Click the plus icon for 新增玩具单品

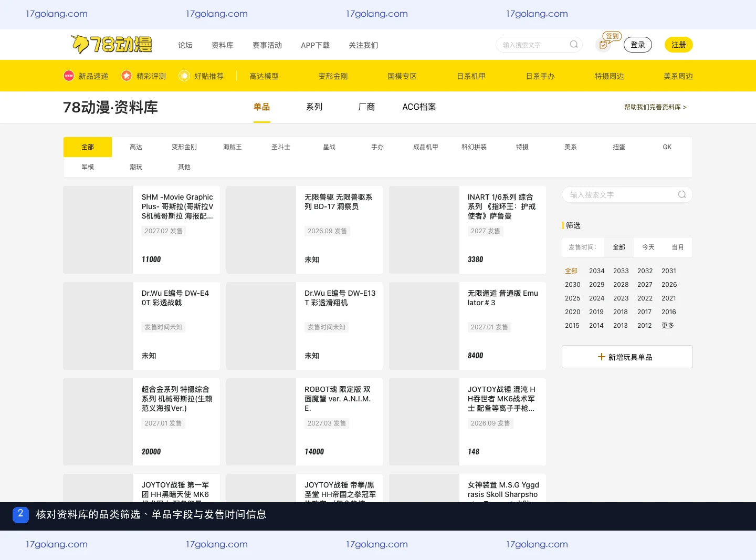[x=602, y=357]
